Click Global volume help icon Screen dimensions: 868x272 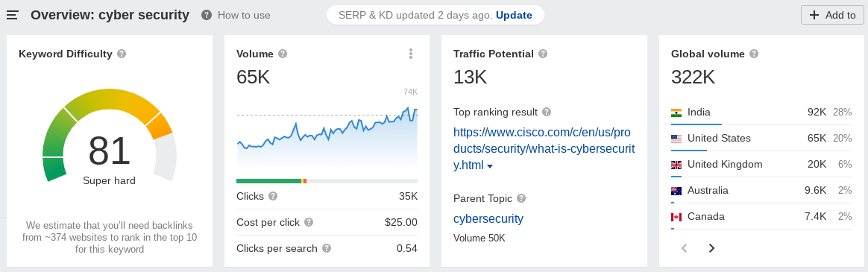pos(754,54)
